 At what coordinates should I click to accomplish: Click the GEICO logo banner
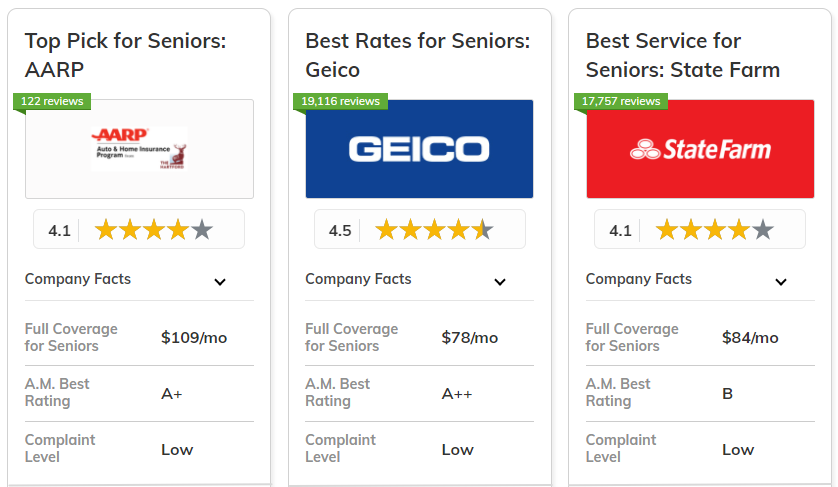point(420,149)
